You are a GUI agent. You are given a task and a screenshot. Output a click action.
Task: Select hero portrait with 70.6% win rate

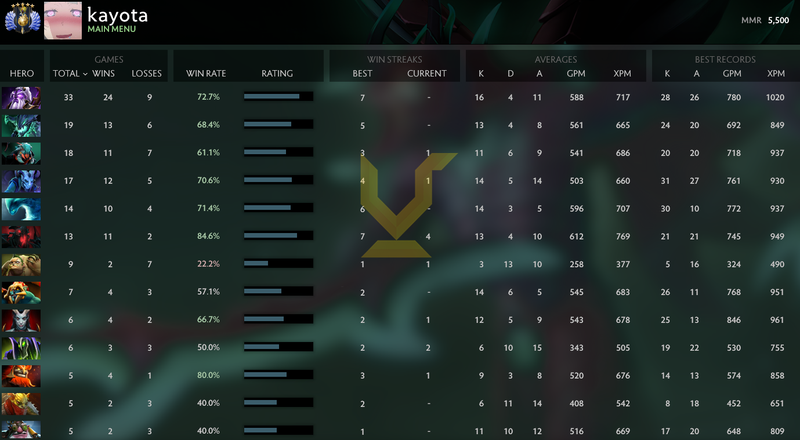(21, 181)
